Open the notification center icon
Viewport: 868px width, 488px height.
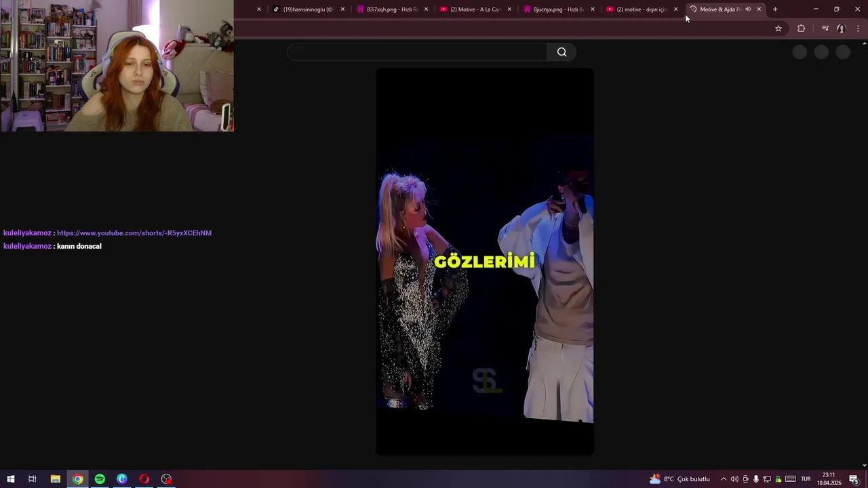click(x=854, y=479)
